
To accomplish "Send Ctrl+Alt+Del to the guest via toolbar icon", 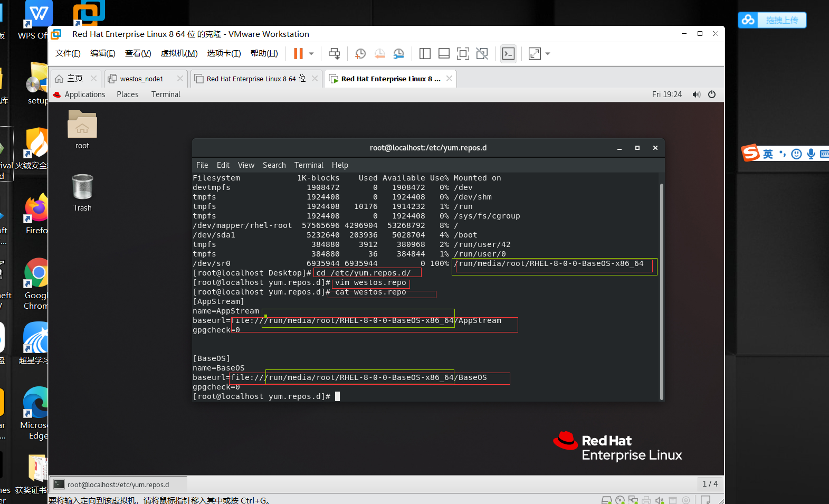I will click(334, 53).
